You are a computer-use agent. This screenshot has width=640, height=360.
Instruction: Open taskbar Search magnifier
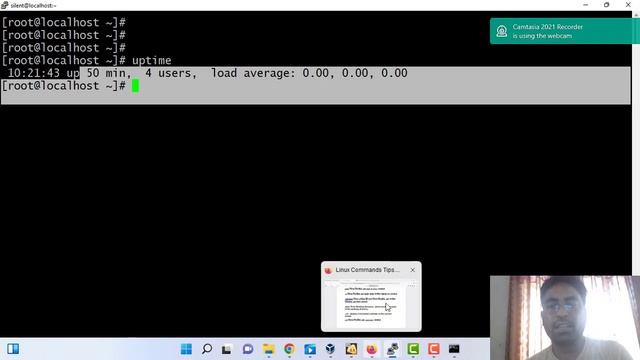point(207,349)
